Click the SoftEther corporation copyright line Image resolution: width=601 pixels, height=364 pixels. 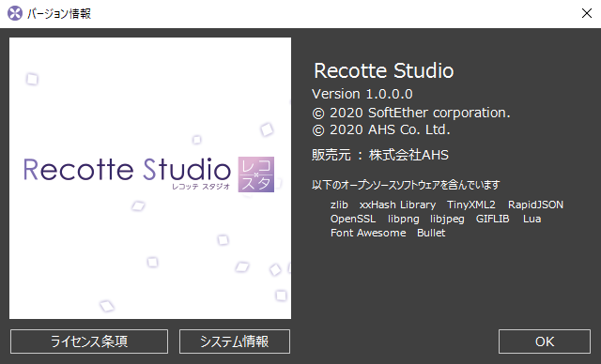(x=411, y=113)
